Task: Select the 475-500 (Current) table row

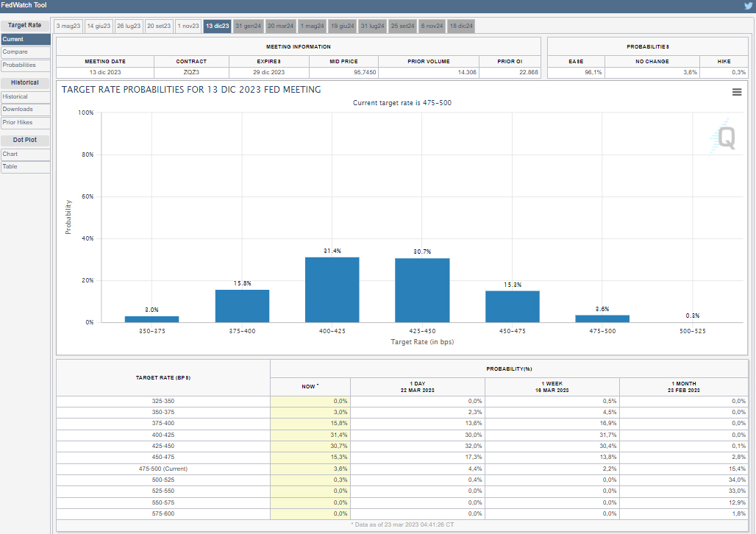Action: 163,469
